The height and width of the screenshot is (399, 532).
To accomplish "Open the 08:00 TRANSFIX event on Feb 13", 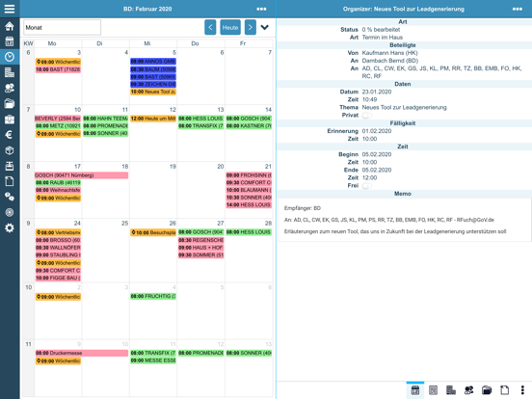I will pyautogui.click(x=200, y=126).
